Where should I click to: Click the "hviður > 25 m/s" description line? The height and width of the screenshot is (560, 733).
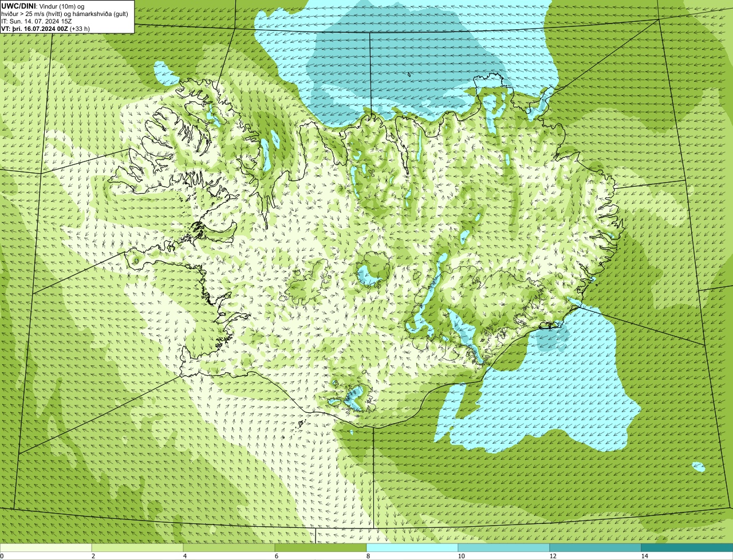[x=65, y=13]
